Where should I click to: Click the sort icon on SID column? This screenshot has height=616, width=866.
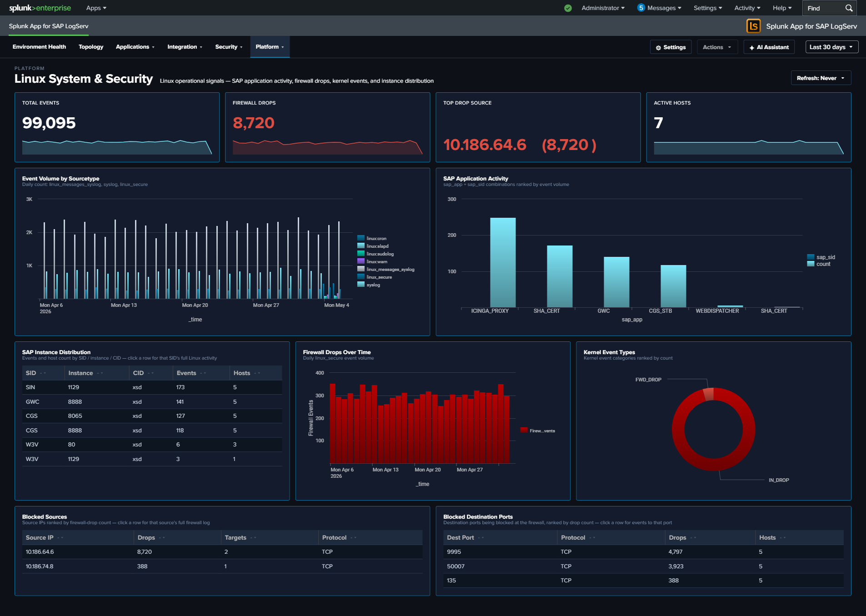click(x=43, y=373)
